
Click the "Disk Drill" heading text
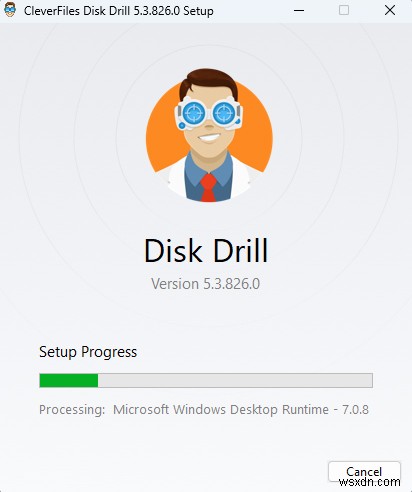[x=206, y=251]
